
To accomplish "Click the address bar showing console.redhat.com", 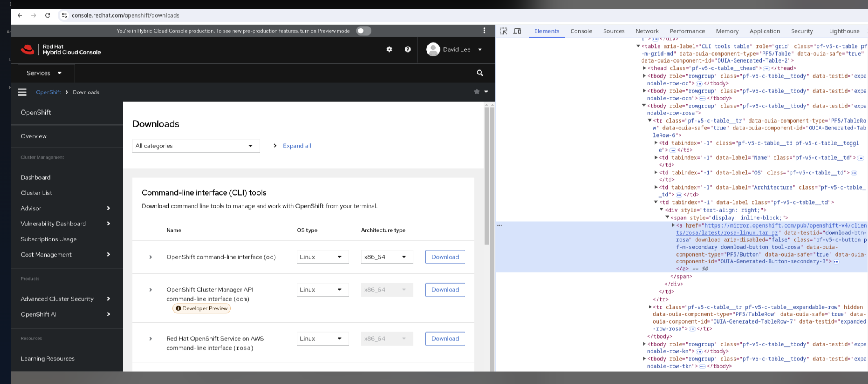I will click(125, 16).
